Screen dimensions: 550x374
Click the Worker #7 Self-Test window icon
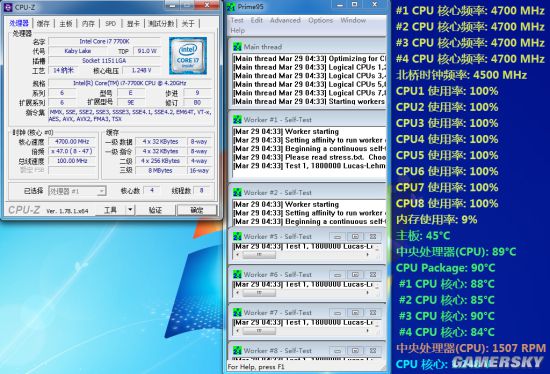[237, 313]
